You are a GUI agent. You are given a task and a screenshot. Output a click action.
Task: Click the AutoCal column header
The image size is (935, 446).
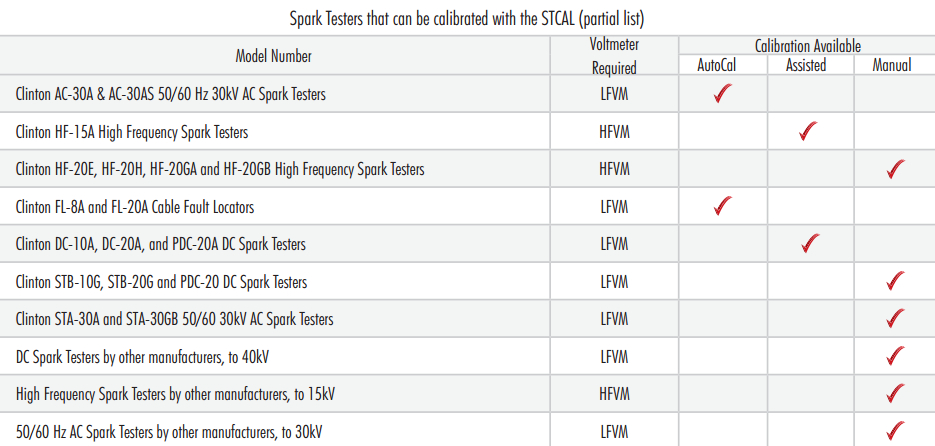click(723, 66)
